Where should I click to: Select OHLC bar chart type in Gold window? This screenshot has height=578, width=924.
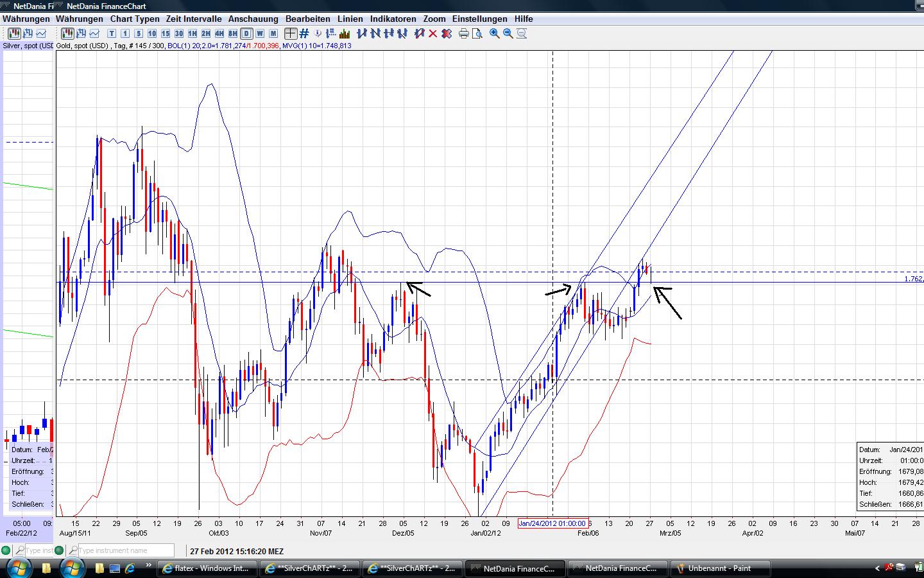click(80, 33)
